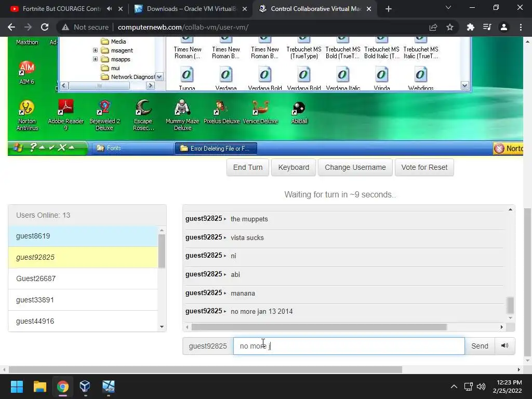
Task: Mute the Fortnite YouTube tab audio
Action: click(109, 9)
